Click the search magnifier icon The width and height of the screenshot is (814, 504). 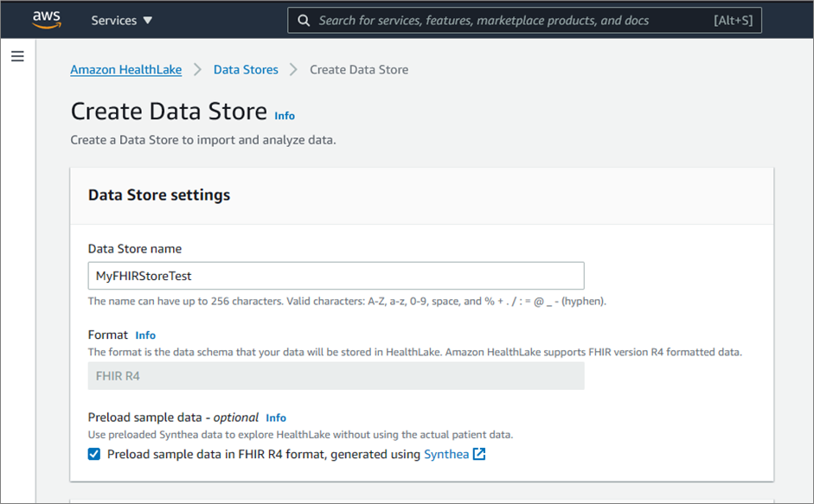pyautogui.click(x=304, y=20)
